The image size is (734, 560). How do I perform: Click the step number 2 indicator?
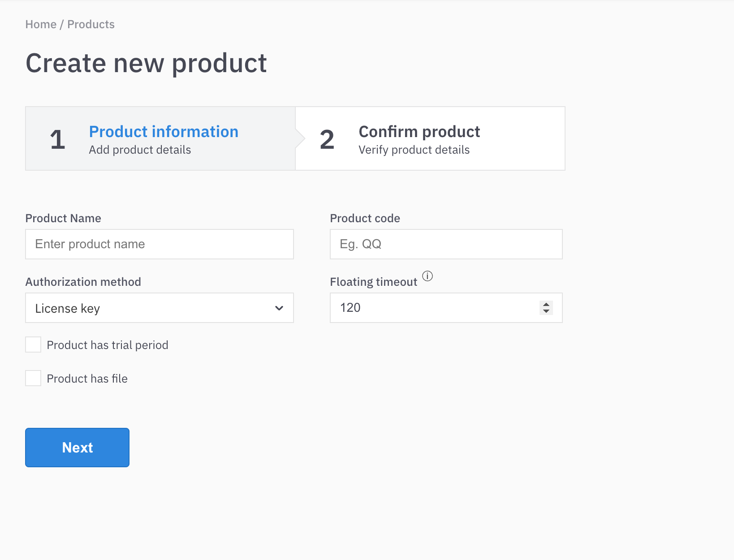(x=327, y=139)
